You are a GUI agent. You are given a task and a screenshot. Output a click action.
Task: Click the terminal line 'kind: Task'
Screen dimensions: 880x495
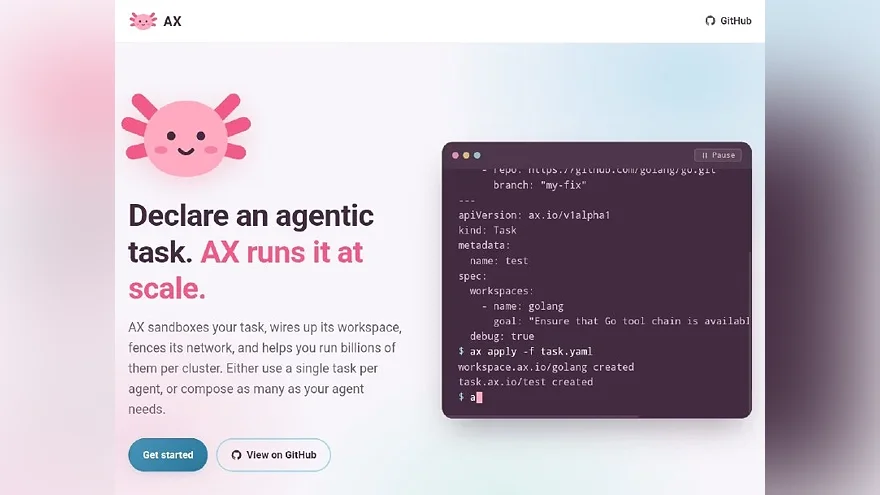[487, 230]
